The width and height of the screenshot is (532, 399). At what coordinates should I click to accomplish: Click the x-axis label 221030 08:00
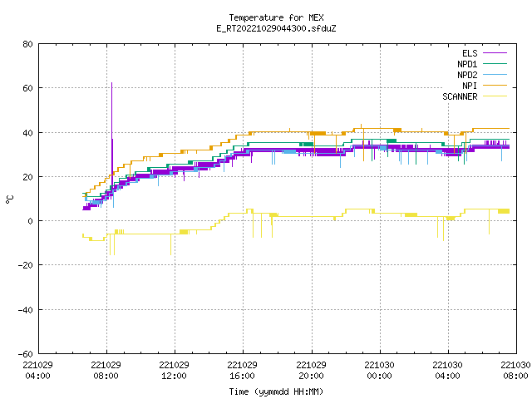click(x=515, y=371)
